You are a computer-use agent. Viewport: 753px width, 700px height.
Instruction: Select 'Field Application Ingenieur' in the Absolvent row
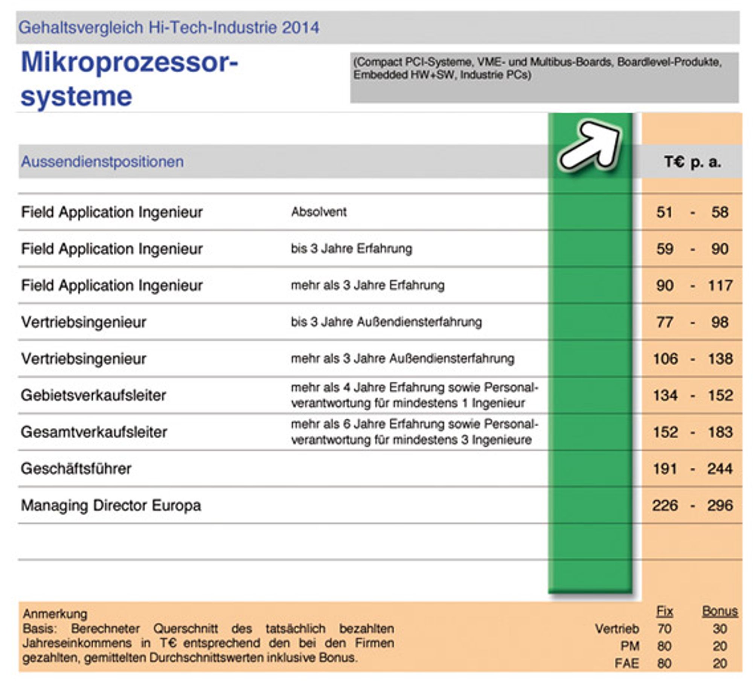pyautogui.click(x=112, y=212)
